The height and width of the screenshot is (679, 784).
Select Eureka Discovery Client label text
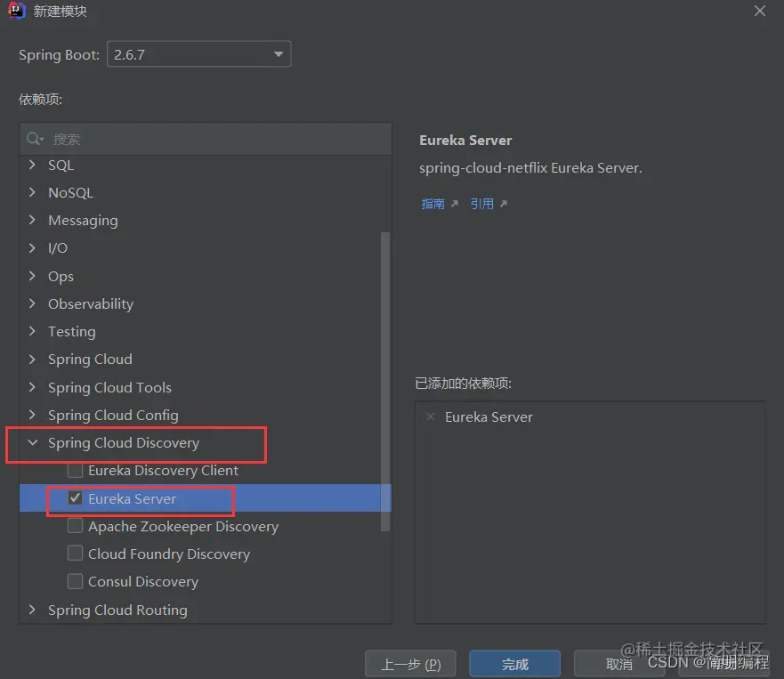163,471
